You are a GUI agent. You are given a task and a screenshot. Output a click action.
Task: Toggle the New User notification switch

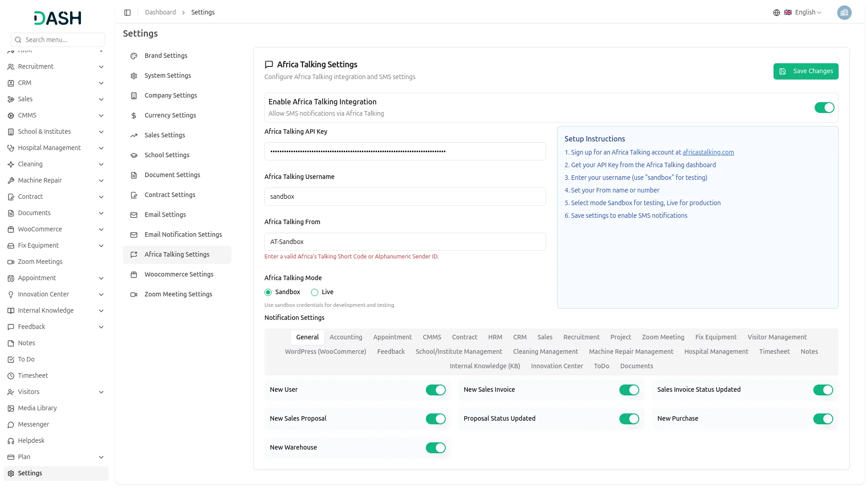pyautogui.click(x=436, y=390)
